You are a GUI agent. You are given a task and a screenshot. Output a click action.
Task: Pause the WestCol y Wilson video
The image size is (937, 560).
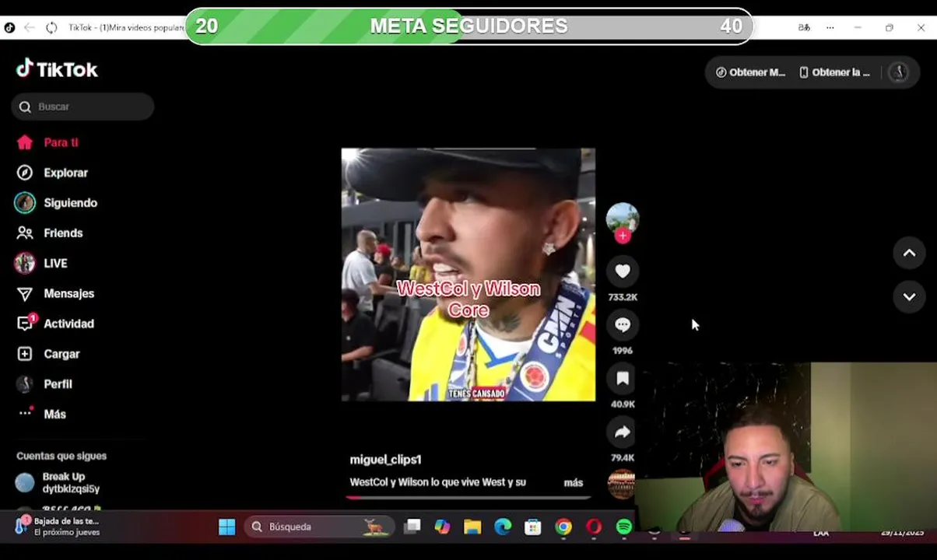[468, 275]
